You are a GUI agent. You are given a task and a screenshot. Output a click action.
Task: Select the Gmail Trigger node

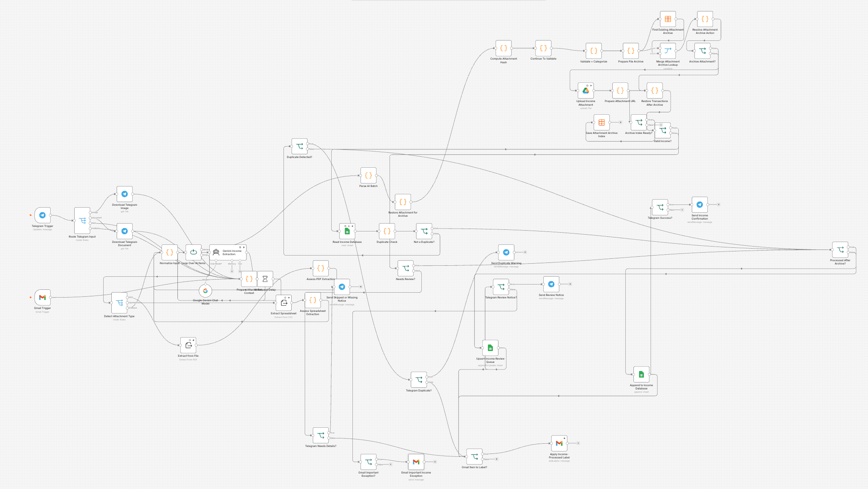coord(42,298)
